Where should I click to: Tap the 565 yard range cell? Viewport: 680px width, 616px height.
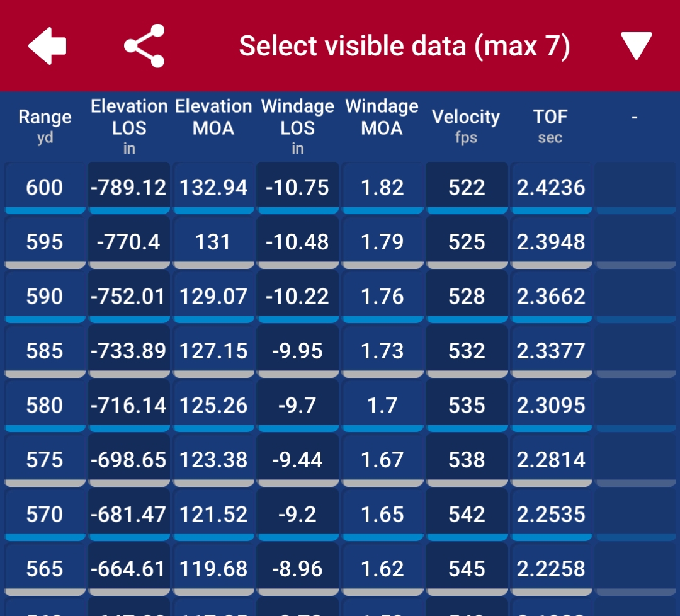coord(45,569)
